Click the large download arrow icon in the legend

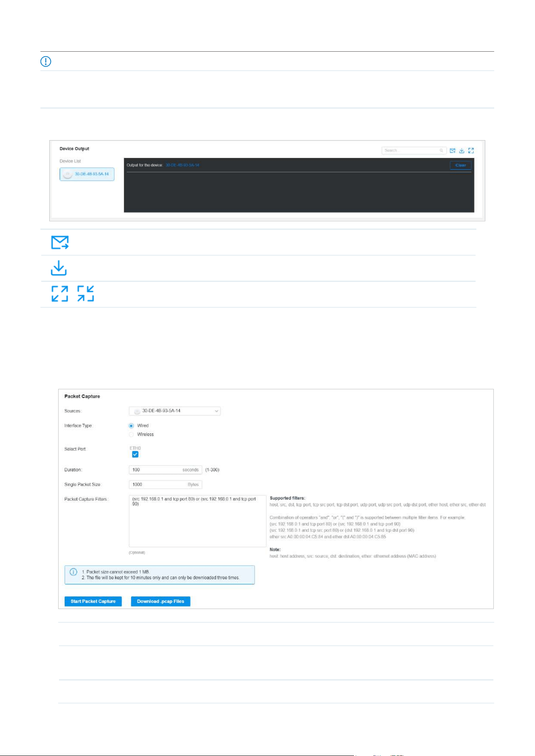pyautogui.click(x=59, y=268)
